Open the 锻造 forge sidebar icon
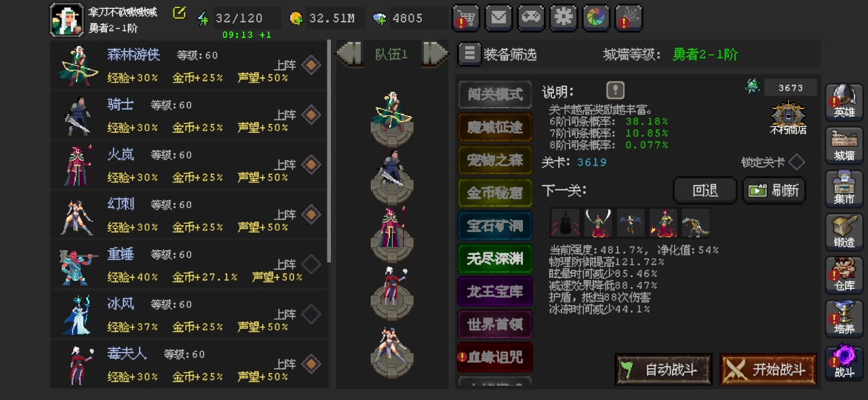This screenshot has height=400, width=868. [x=844, y=232]
